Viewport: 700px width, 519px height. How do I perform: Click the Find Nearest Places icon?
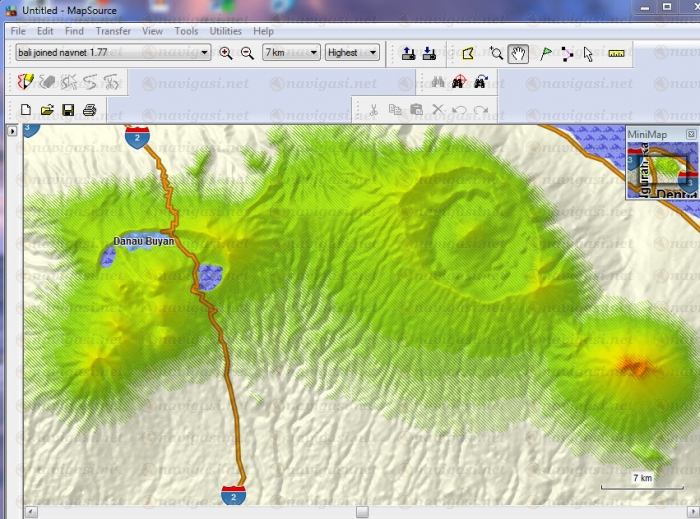459,82
